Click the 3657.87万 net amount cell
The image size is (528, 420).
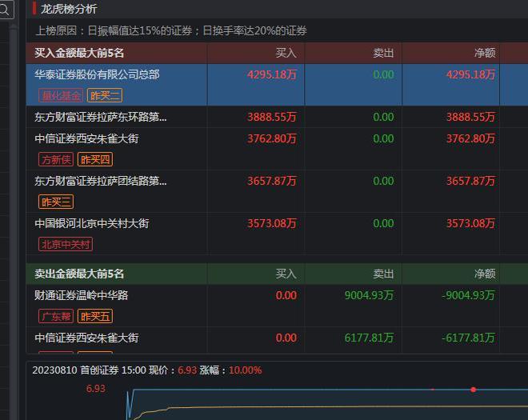(x=470, y=181)
